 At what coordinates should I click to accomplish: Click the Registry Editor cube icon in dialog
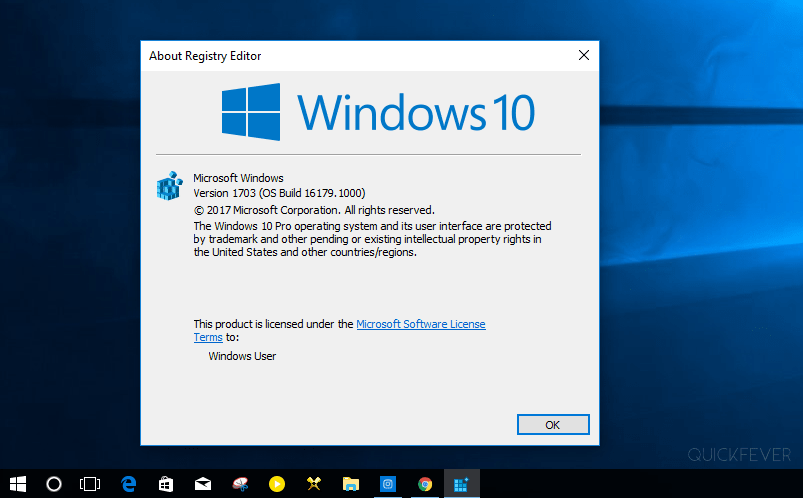pos(170,185)
